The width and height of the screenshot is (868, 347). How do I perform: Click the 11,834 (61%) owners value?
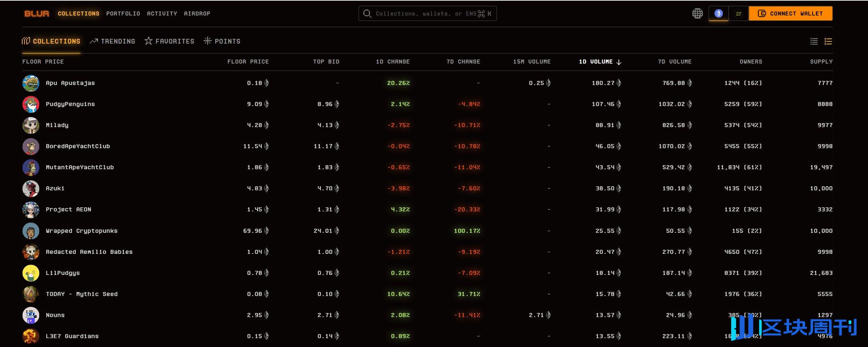[739, 167]
